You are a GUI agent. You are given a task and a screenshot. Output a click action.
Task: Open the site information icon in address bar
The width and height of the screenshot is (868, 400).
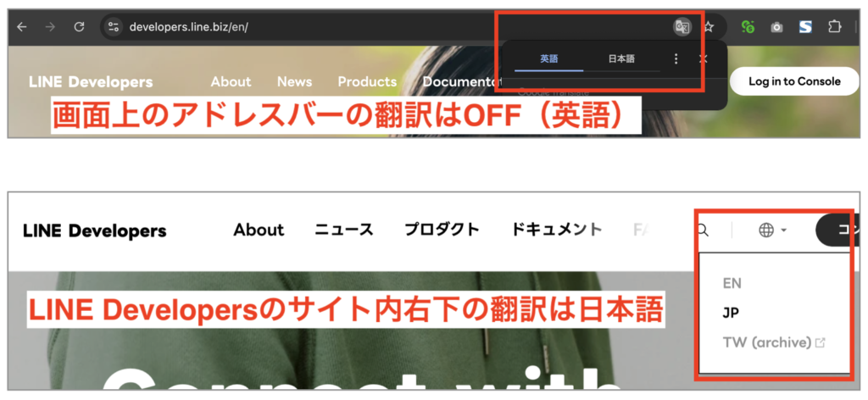coord(114,27)
